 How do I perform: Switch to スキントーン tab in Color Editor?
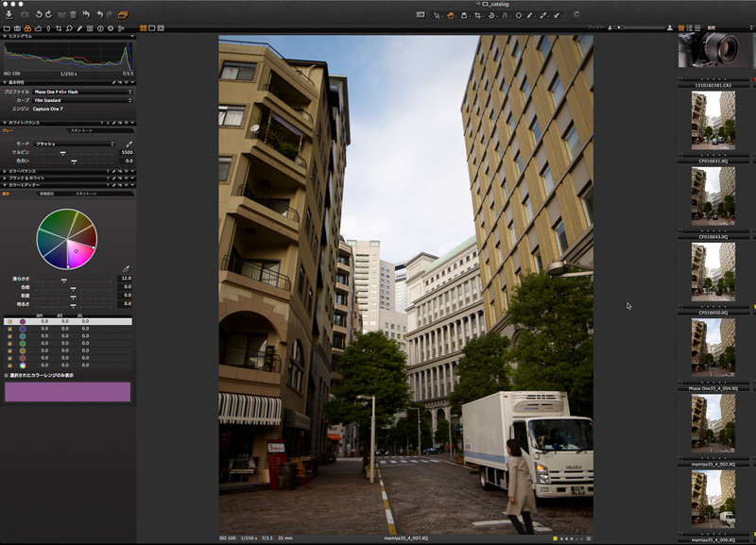click(x=86, y=193)
